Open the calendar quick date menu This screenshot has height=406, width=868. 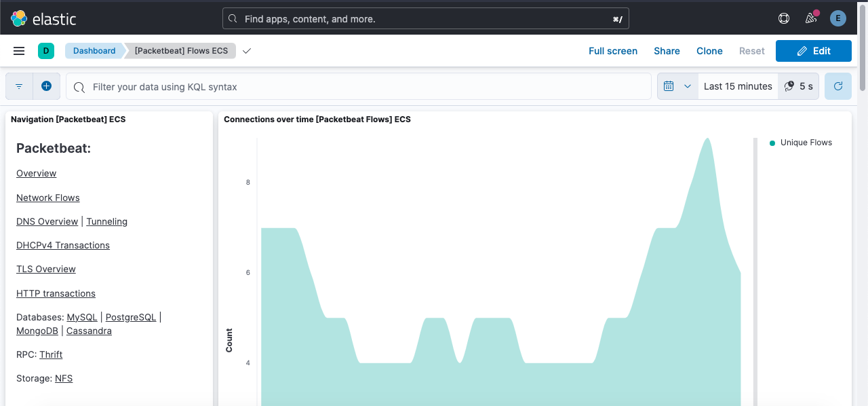(x=677, y=86)
